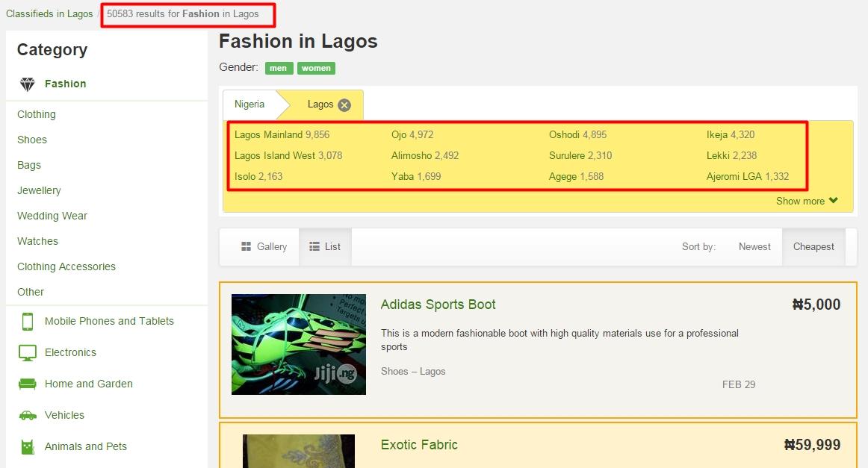Sort listings by Newest
Viewport: 868px width, 468px height.
pos(754,246)
